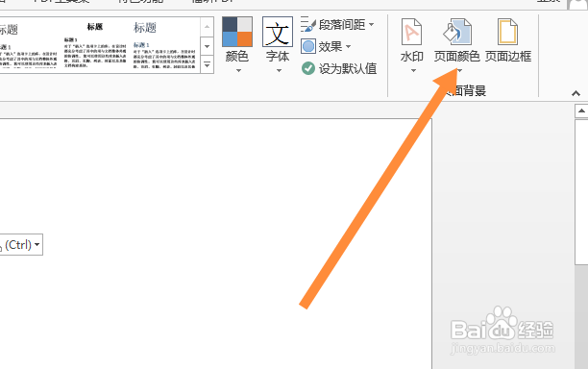This screenshot has height=369, width=588.
Task: Select the blue 标题 style set thumbnail
Action: pos(164,45)
